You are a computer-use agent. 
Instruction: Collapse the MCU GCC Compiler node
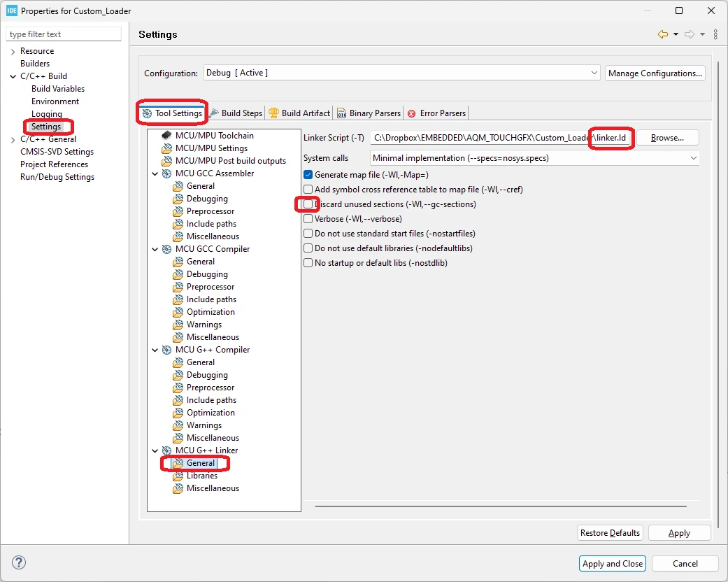point(155,250)
